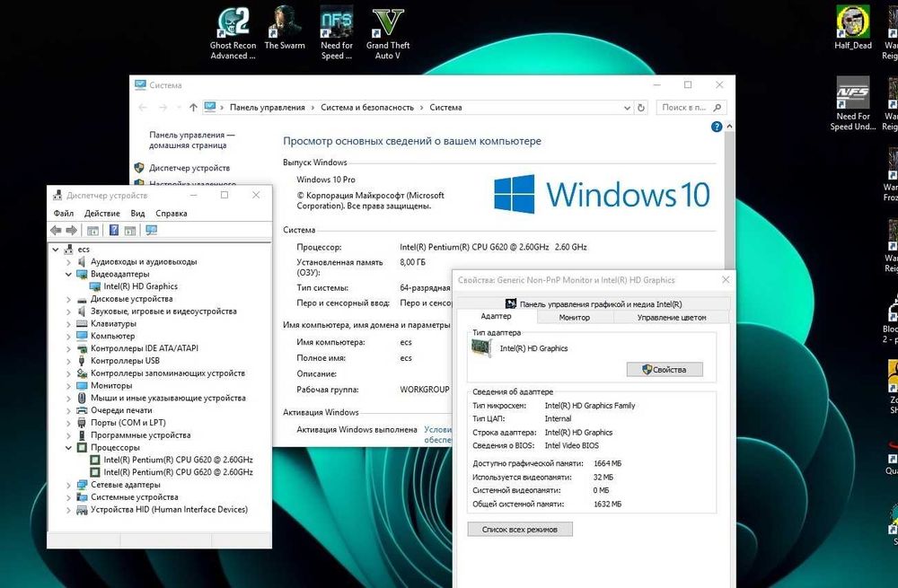Viewport: 898px width, 588px height.
Task: Open the Grand Theft Auto V desktop shortcut
Action: [388, 33]
